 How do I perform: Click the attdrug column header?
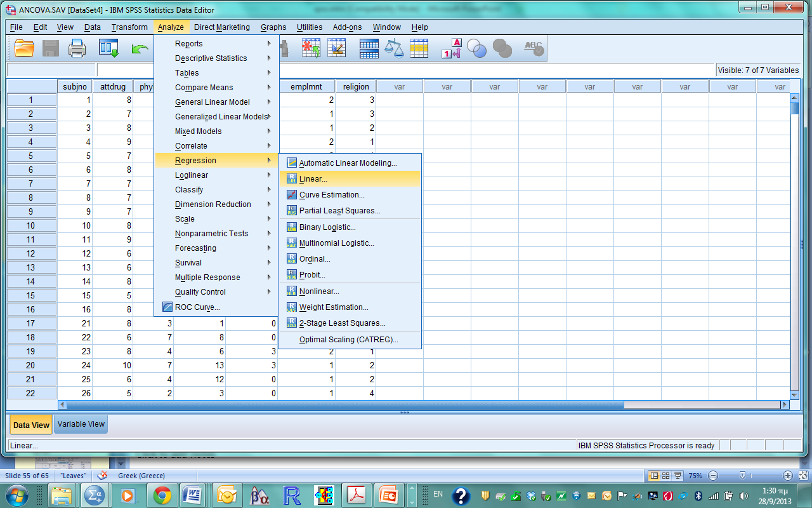tap(113, 87)
